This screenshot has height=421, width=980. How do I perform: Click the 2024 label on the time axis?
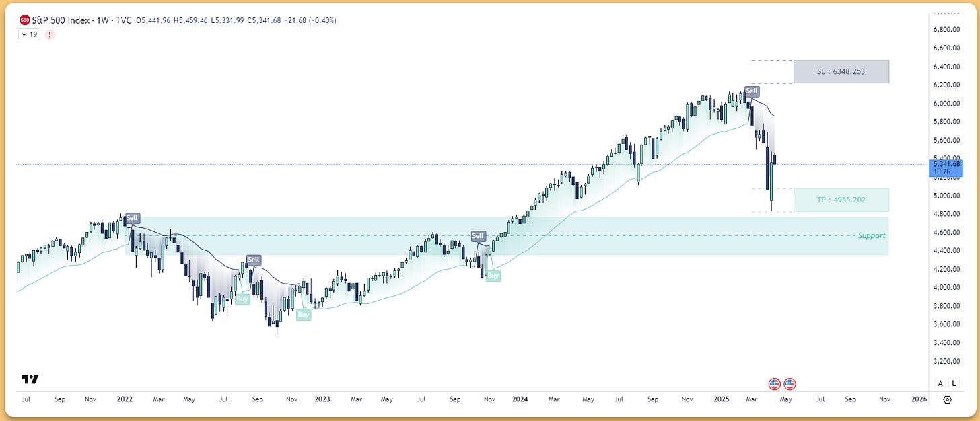(x=519, y=399)
